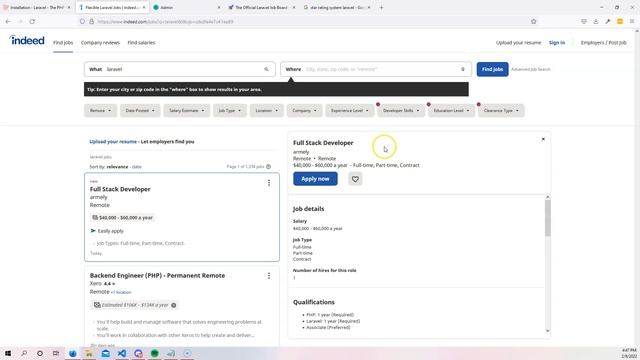The width and height of the screenshot is (640, 360).
Task: Open a new browser tab
Action: [x=381, y=7]
